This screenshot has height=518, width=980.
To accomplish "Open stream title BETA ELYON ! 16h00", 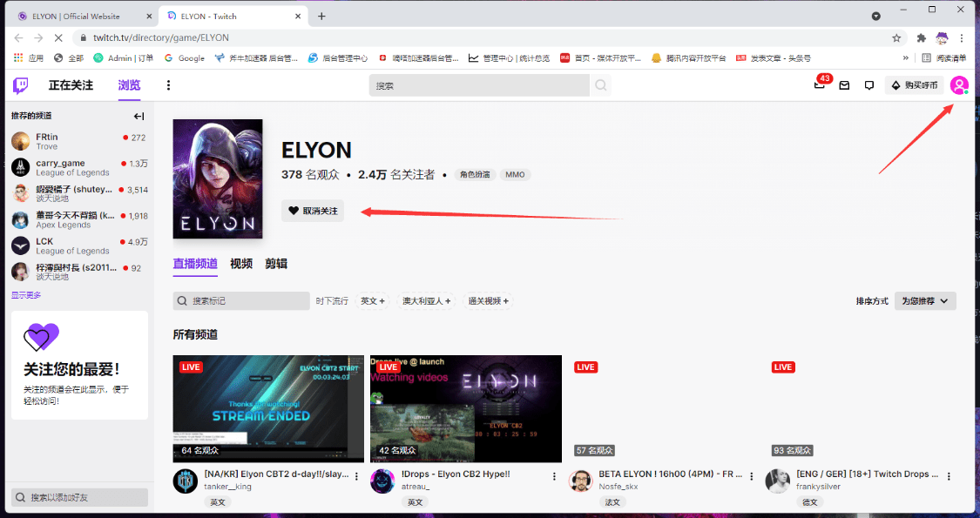I will pos(670,474).
